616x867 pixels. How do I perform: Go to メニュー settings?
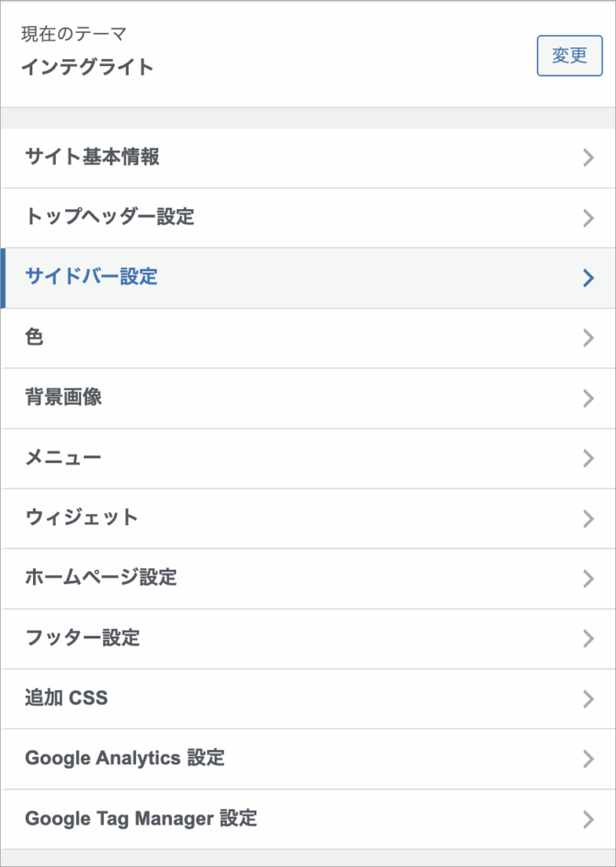(x=63, y=458)
